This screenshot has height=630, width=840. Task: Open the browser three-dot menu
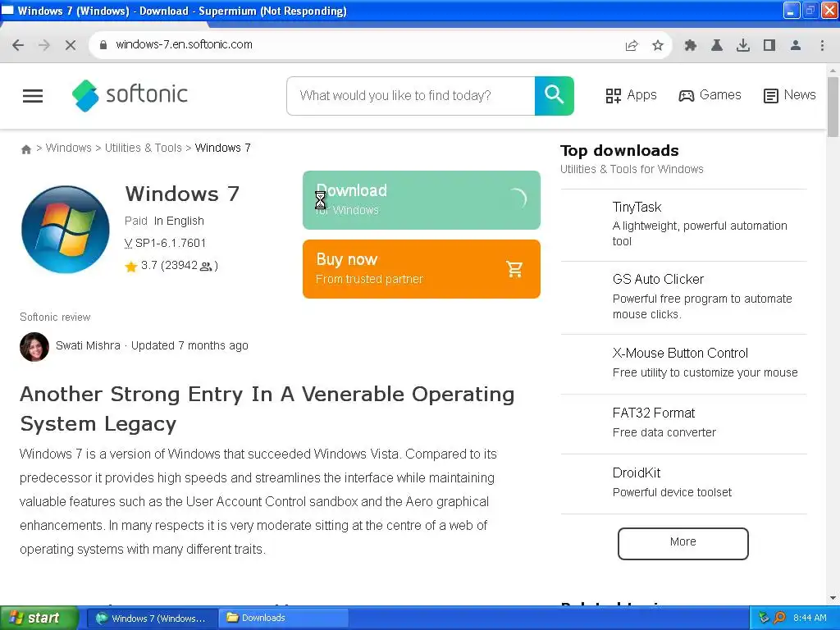point(822,46)
